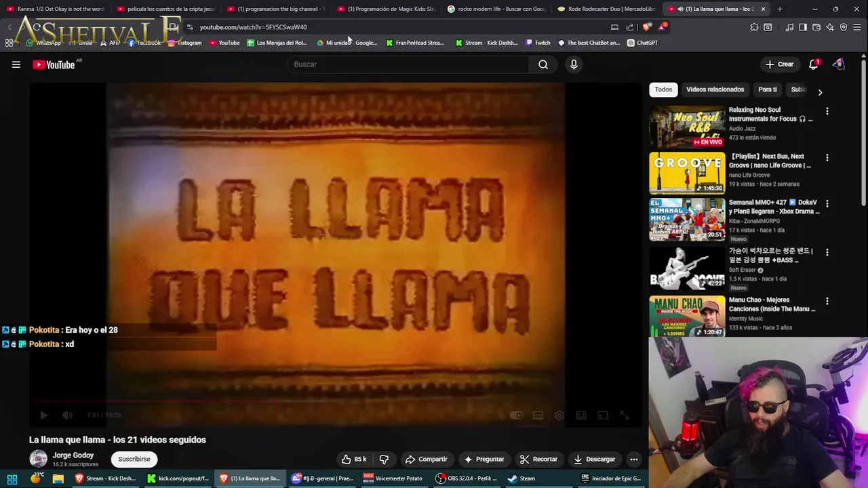Viewport: 868px width, 488px height.
Task: Open the Jorge Godoy channel avatar
Action: pos(38,459)
